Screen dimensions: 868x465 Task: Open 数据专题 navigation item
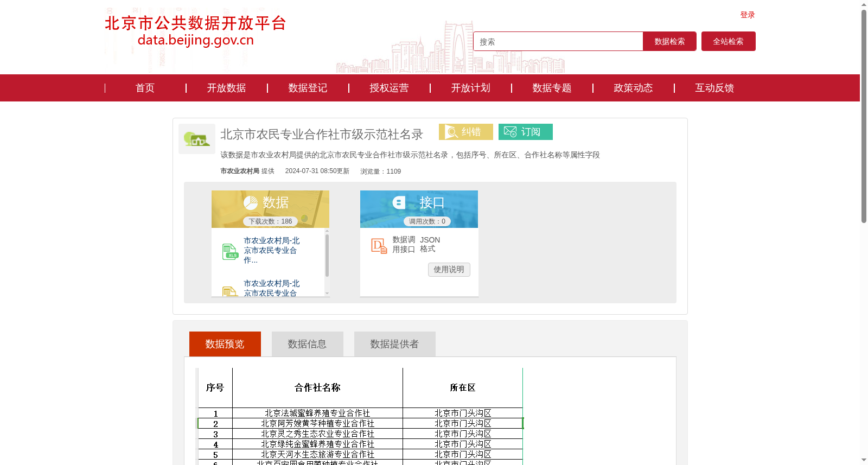(x=552, y=88)
